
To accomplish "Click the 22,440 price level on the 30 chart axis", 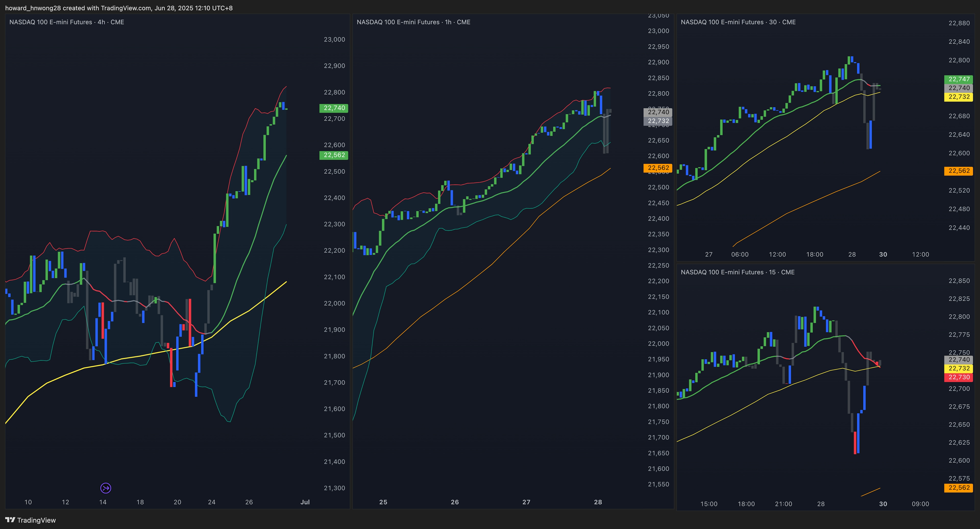I will tap(960, 228).
